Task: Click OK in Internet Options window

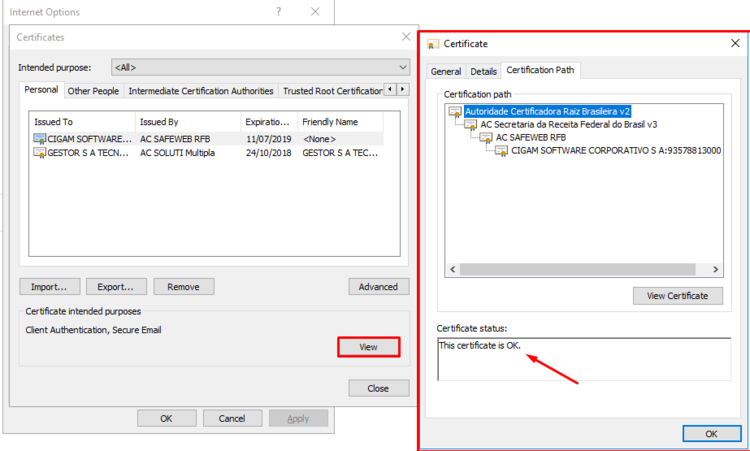Action: coord(166,418)
